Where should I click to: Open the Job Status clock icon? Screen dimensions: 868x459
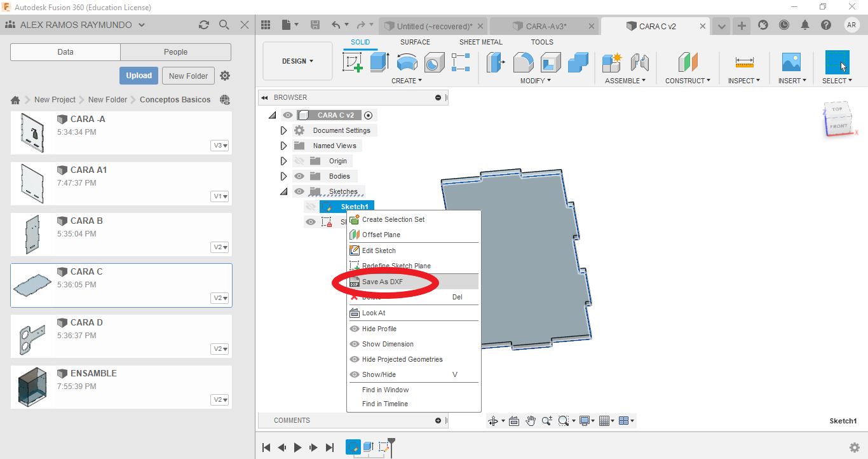784,25
